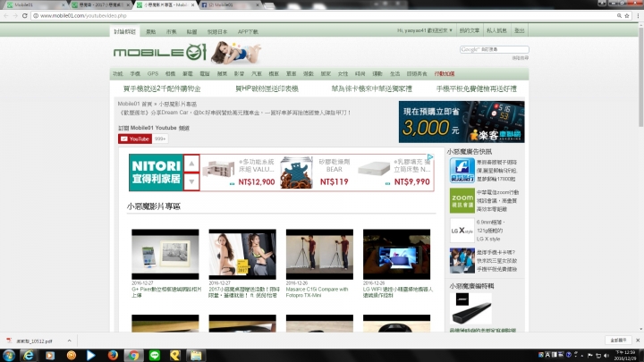
Task: Click the address bar URL
Action: tap(83, 15)
